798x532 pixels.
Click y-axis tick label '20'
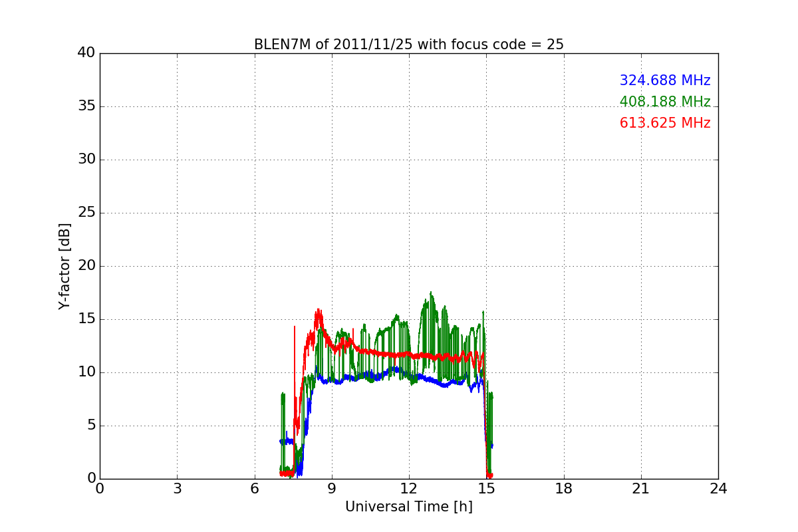tap(86, 266)
